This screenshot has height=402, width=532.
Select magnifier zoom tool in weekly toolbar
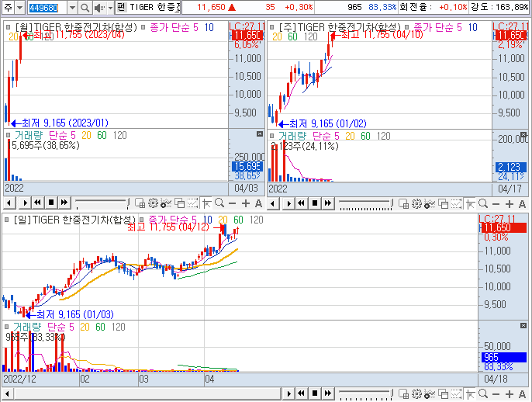coord(483,203)
